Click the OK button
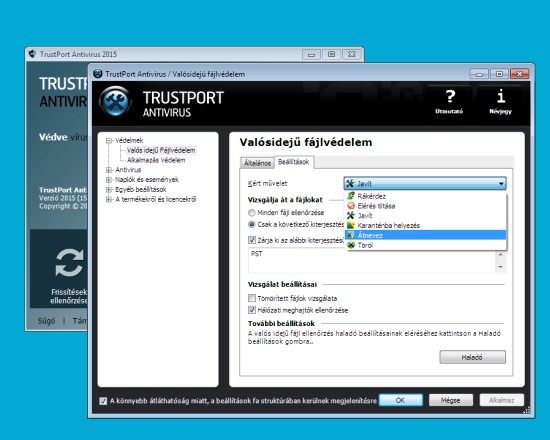This screenshot has width=550, height=440. point(401,400)
